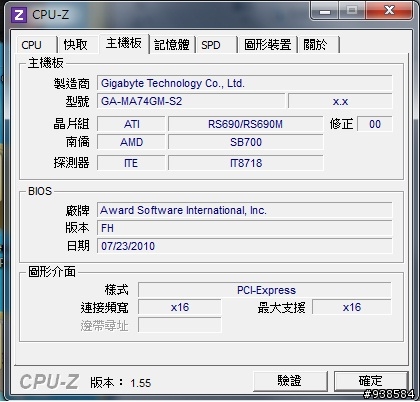Click the 連接頻寬 label
The image size is (420, 402).
click(104, 307)
